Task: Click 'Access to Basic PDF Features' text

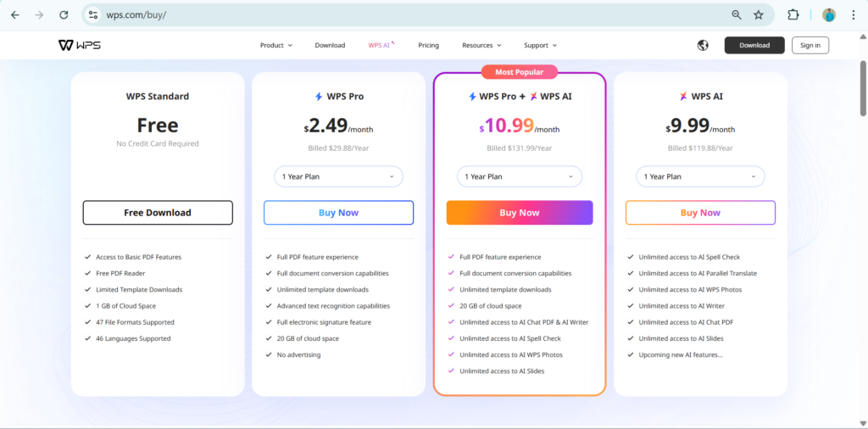Action: coord(138,258)
